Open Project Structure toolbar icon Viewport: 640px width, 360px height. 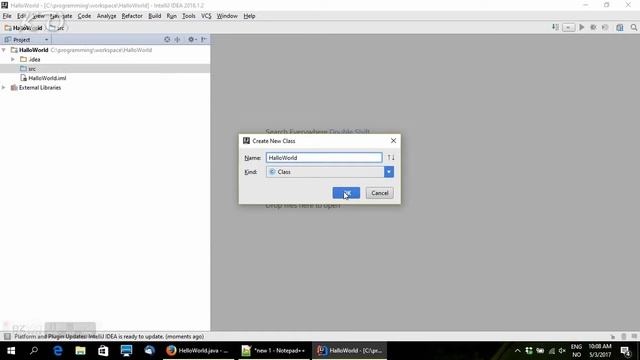point(620,27)
